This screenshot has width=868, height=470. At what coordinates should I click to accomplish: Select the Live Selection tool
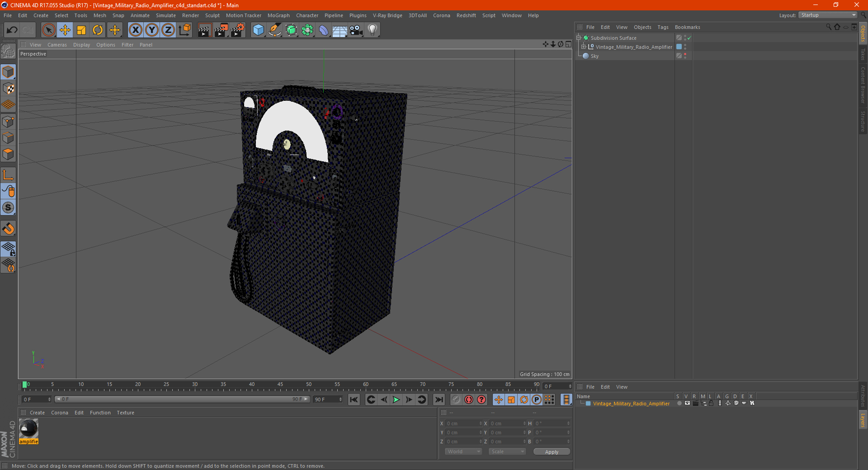(x=48, y=30)
